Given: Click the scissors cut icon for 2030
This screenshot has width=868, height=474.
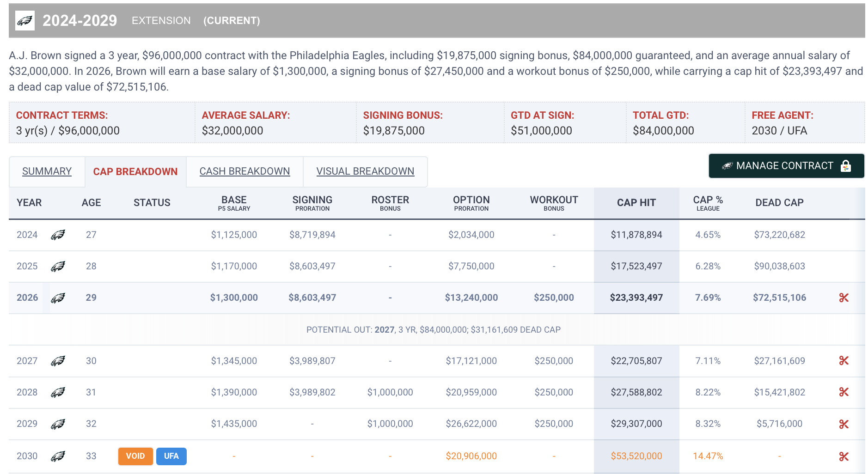Looking at the screenshot, I should (x=844, y=456).
